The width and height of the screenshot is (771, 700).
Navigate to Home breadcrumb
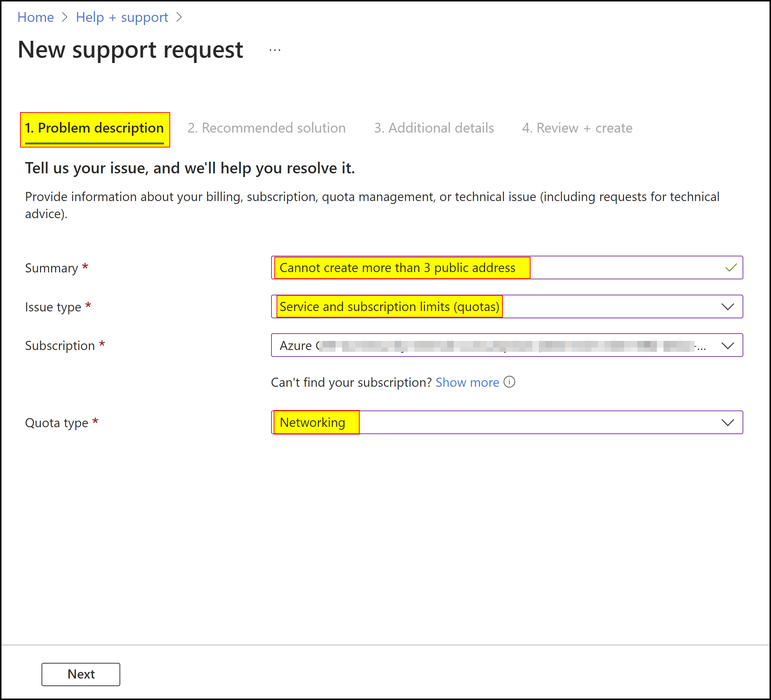point(36,17)
